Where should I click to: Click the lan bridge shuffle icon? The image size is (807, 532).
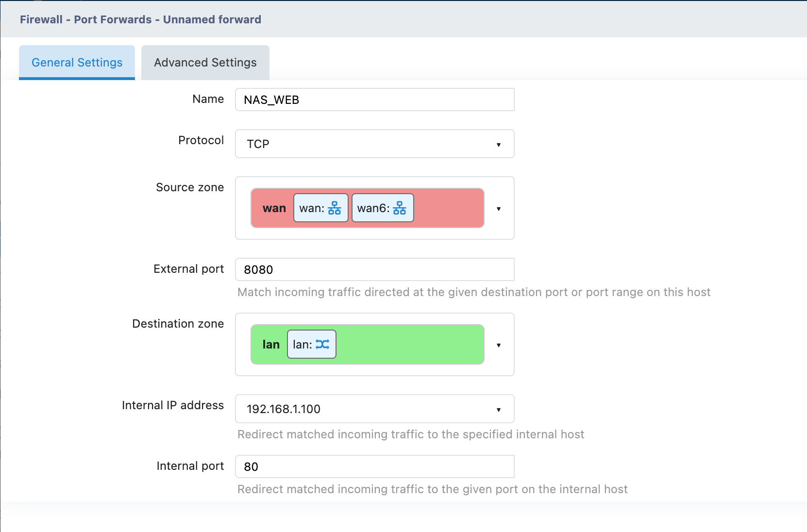tap(322, 345)
